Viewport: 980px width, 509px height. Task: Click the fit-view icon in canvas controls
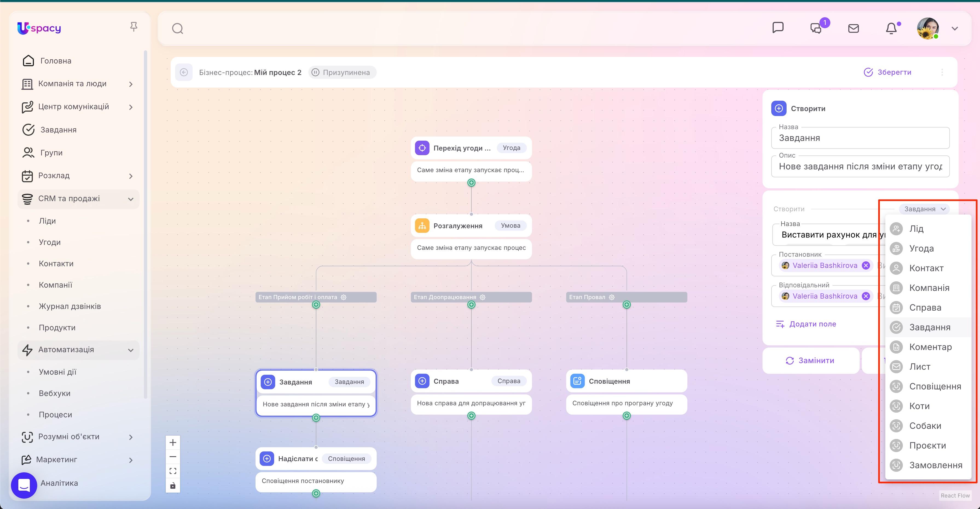(x=173, y=471)
